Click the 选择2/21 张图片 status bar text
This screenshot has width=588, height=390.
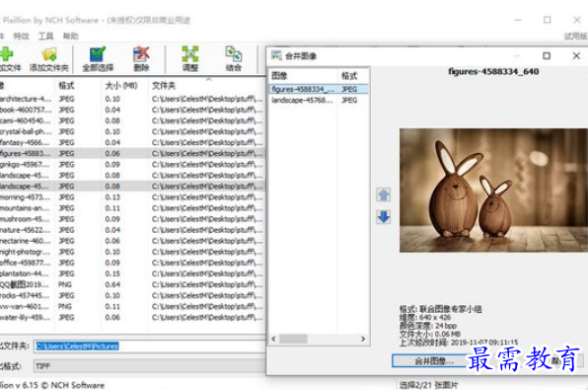click(428, 385)
